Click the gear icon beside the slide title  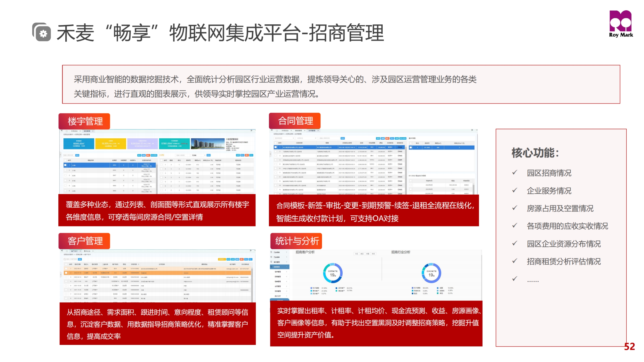click(x=42, y=32)
